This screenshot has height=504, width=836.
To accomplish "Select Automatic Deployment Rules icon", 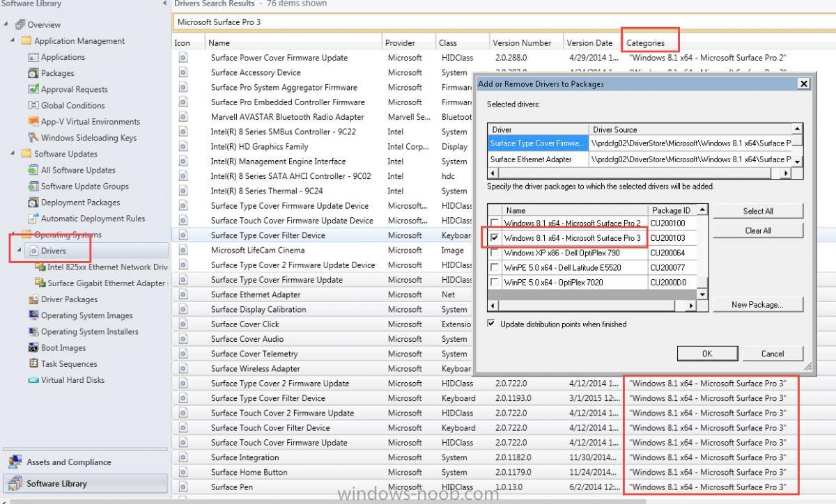I will [x=33, y=218].
